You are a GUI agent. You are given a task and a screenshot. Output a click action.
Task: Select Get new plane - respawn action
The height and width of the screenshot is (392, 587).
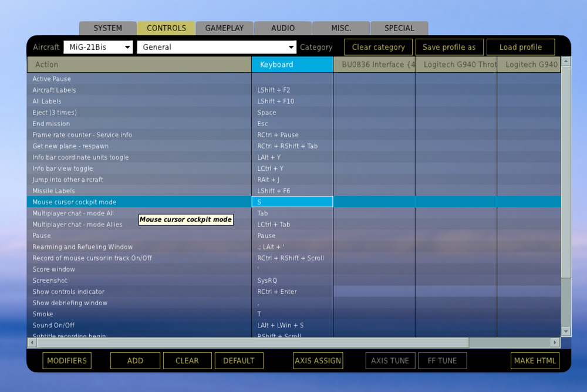click(139, 146)
